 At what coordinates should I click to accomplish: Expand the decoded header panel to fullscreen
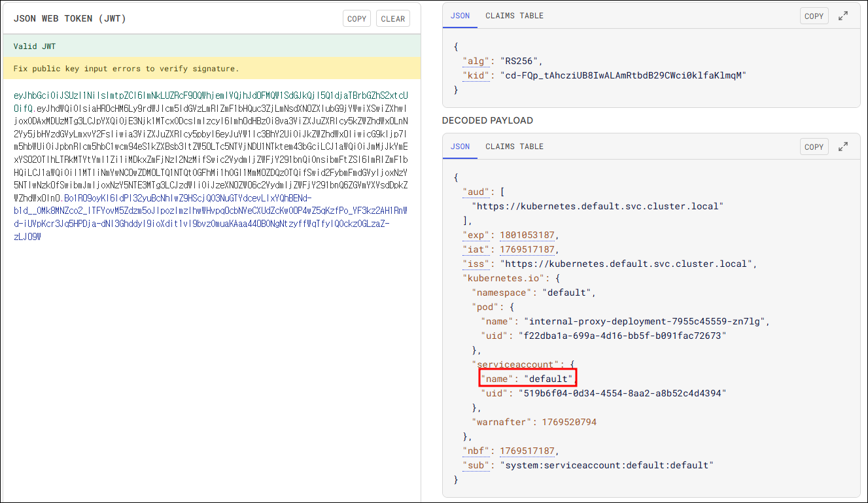coord(843,16)
